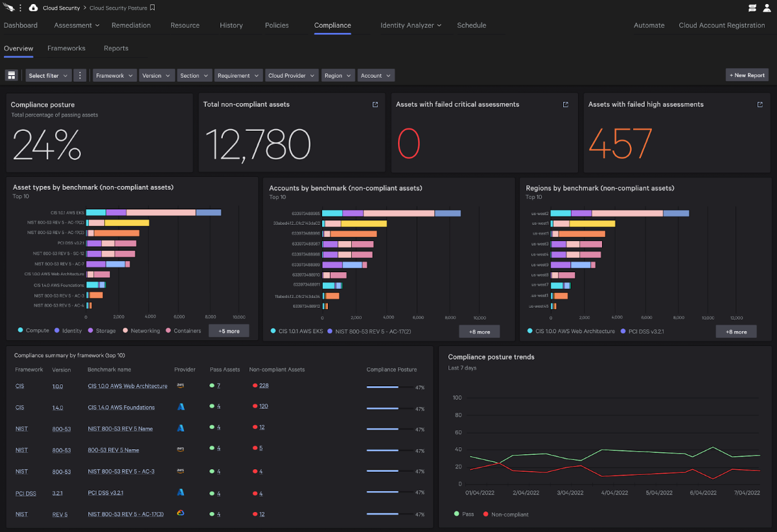Screen dimensions: 777x532
Task: Open the user profile icon
Action: (x=766, y=8)
